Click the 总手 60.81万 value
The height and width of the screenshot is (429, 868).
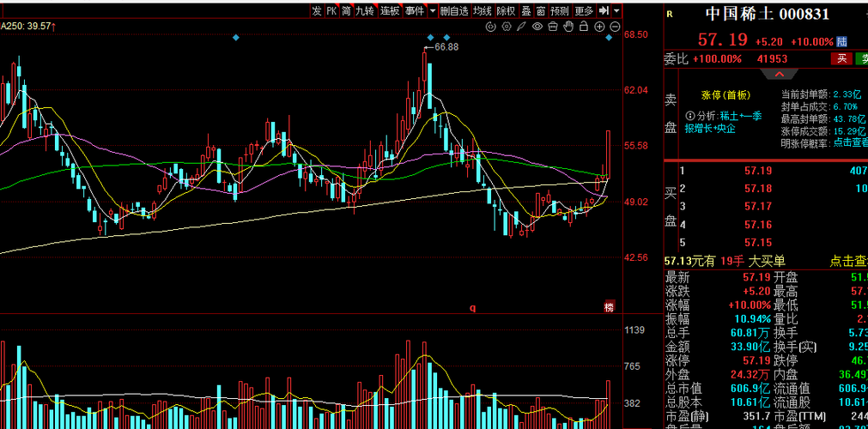pos(750,333)
